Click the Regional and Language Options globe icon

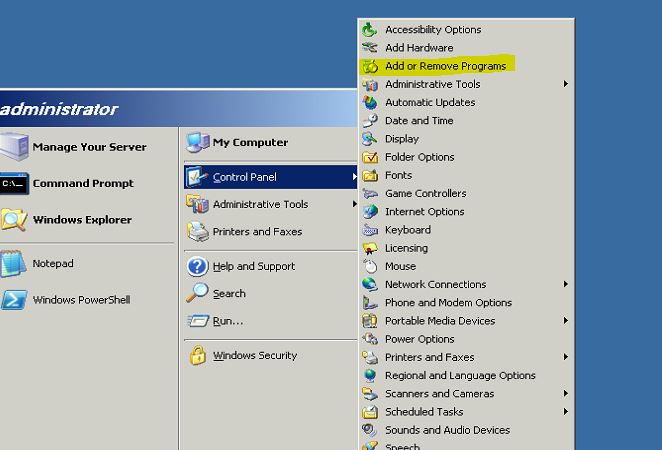click(x=370, y=375)
